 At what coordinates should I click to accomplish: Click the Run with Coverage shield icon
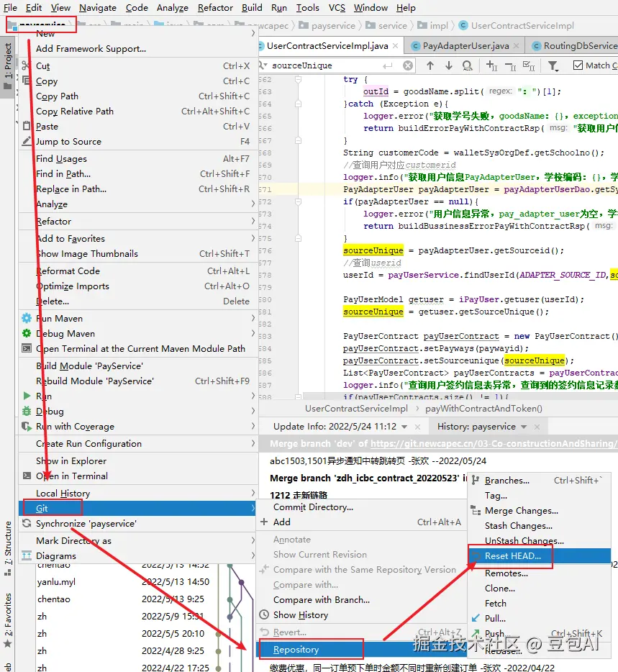pyautogui.click(x=27, y=427)
